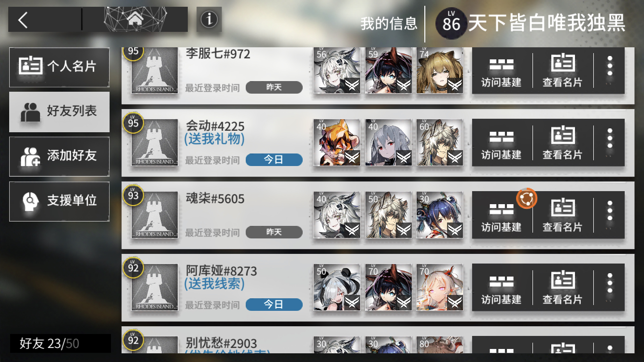The height and width of the screenshot is (362, 644).
Task: View name card of 魂柒#5605
Action: tap(562, 215)
